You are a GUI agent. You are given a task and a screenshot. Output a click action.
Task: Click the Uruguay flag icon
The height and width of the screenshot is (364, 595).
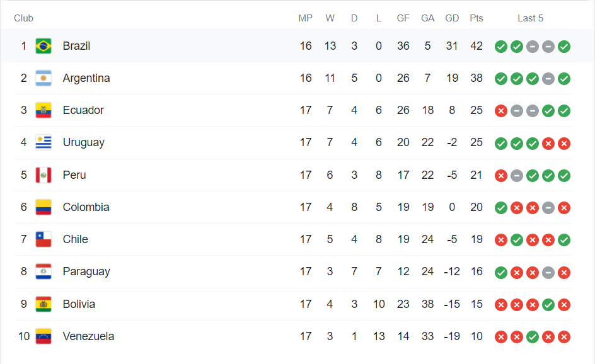coord(43,142)
